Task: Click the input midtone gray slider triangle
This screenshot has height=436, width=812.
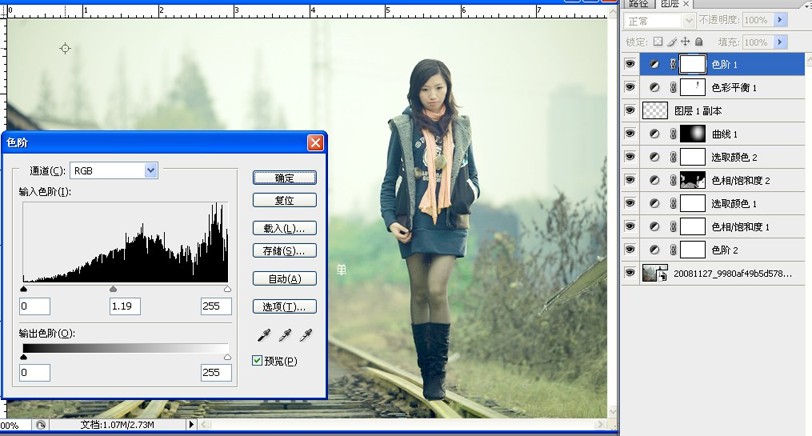Action: pos(113,289)
